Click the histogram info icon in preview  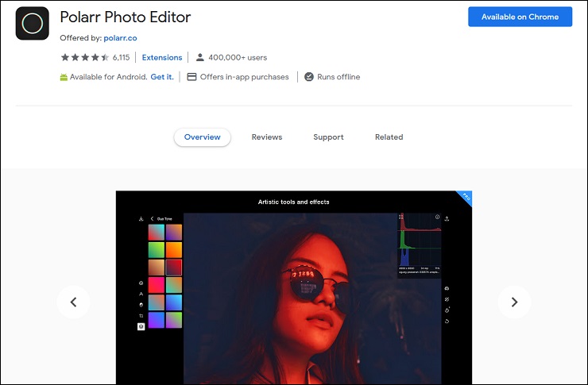point(437,217)
